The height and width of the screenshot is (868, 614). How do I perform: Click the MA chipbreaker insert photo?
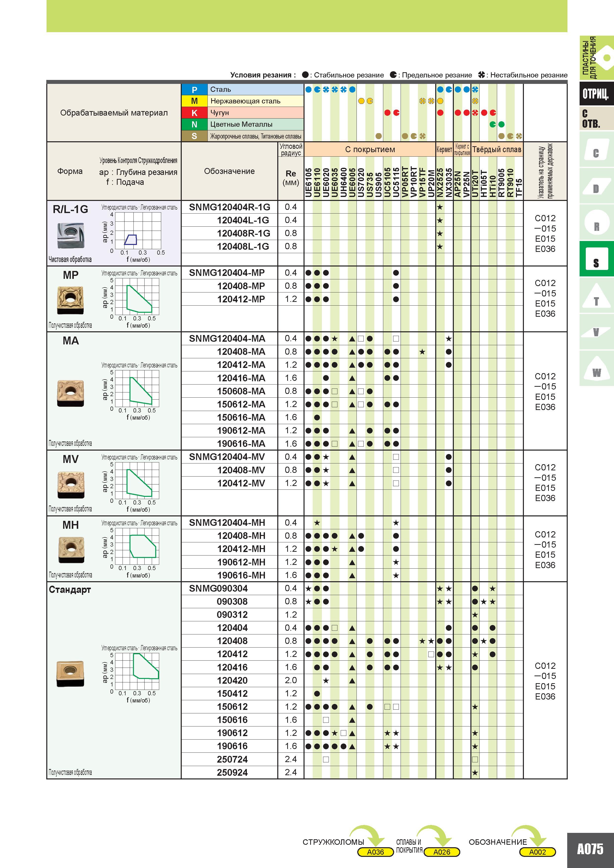pyautogui.click(x=70, y=393)
